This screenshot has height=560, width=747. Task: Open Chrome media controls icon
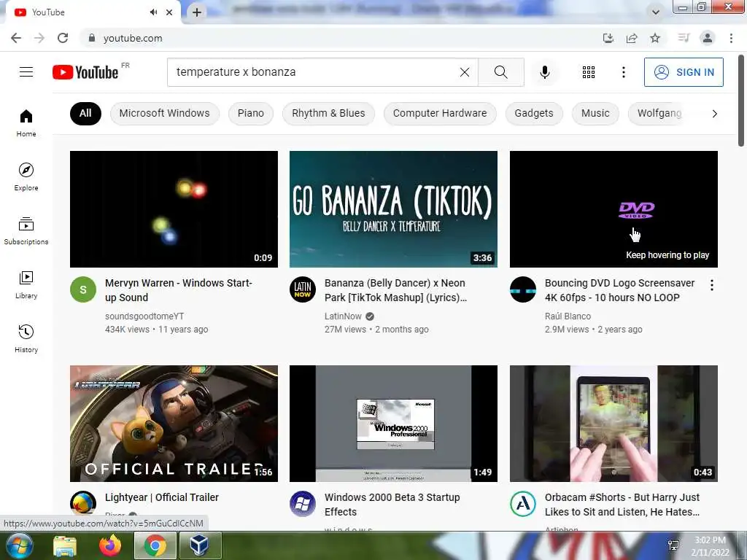684,38
